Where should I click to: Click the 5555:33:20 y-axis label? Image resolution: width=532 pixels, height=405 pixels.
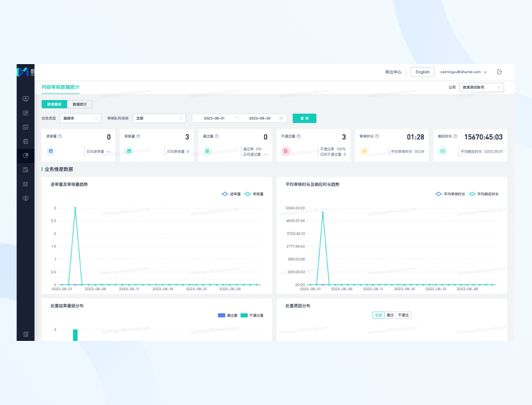tap(295, 208)
